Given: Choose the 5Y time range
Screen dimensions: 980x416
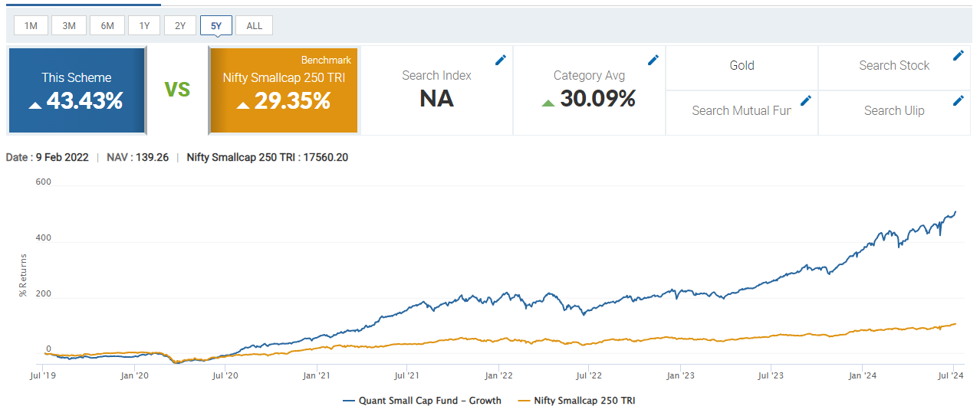Looking at the screenshot, I should pyautogui.click(x=216, y=26).
